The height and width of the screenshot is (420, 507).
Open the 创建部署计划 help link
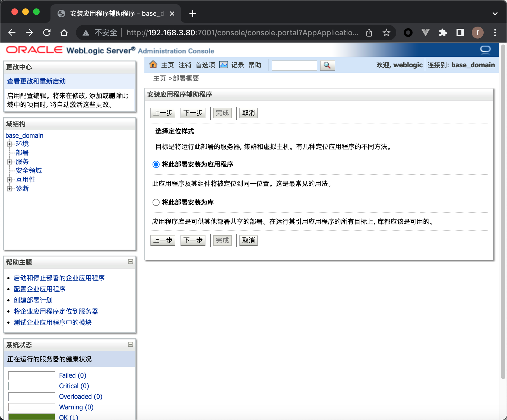pos(33,300)
